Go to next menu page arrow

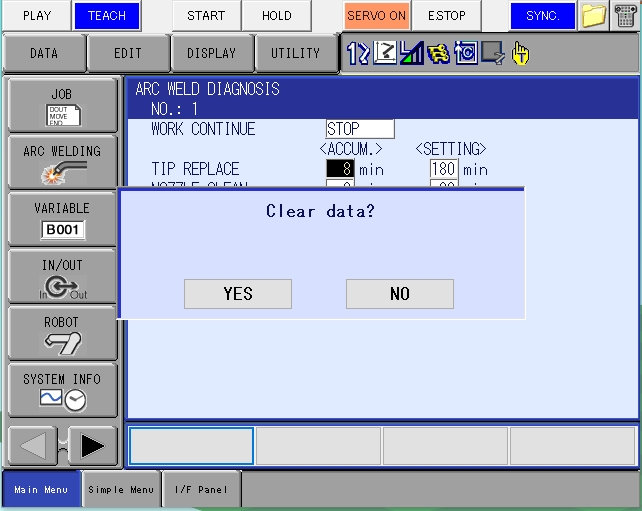coord(93,445)
